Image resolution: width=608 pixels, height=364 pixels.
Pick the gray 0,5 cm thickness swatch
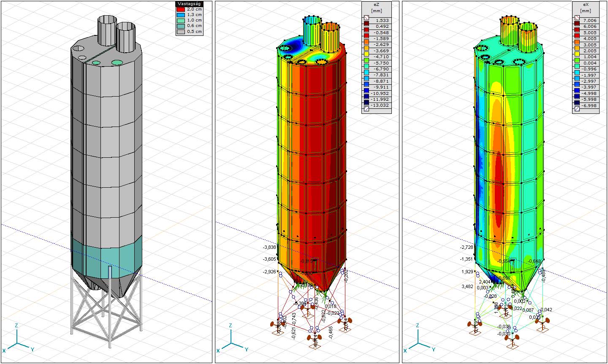(181, 32)
